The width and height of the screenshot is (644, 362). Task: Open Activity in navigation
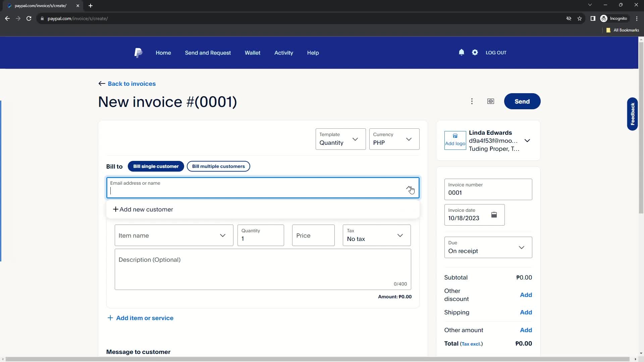[284, 53]
